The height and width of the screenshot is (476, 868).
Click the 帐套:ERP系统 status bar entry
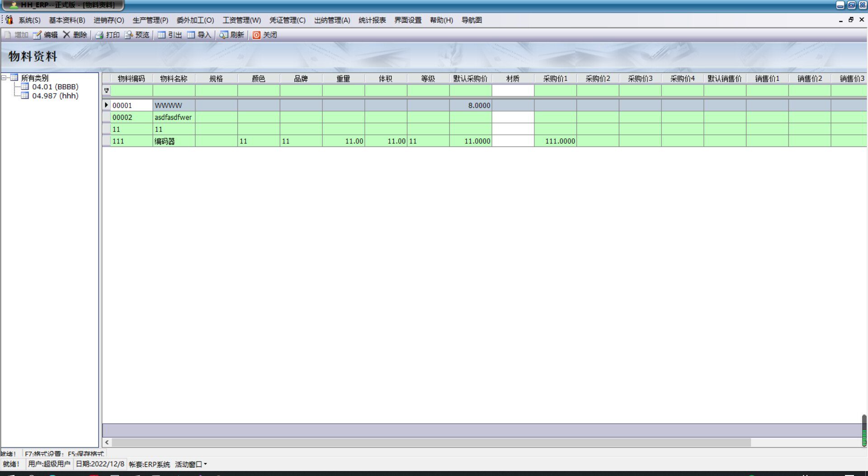(x=150, y=464)
